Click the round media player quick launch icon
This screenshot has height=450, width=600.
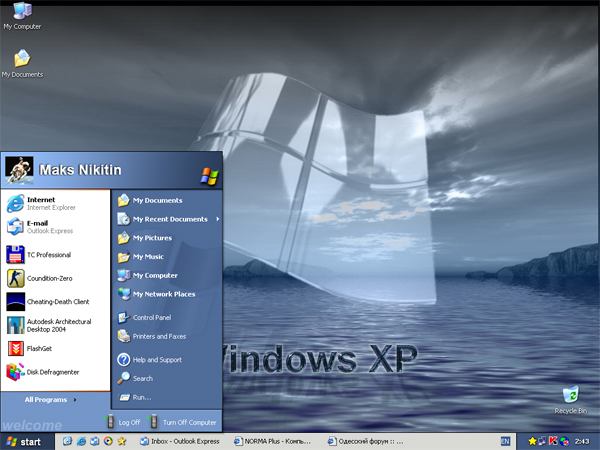click(108, 441)
